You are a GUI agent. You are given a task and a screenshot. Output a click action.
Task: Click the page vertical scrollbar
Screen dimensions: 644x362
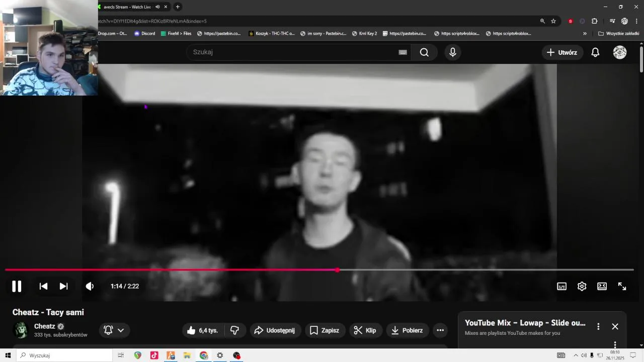641,60
